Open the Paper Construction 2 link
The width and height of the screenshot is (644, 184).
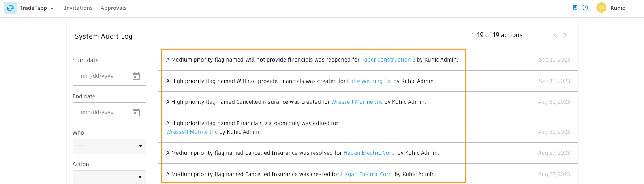(388, 60)
